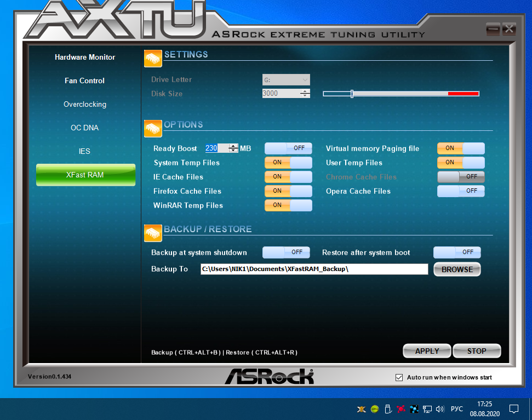Click the Disk Size slider handle
532x420 pixels.
coord(352,94)
